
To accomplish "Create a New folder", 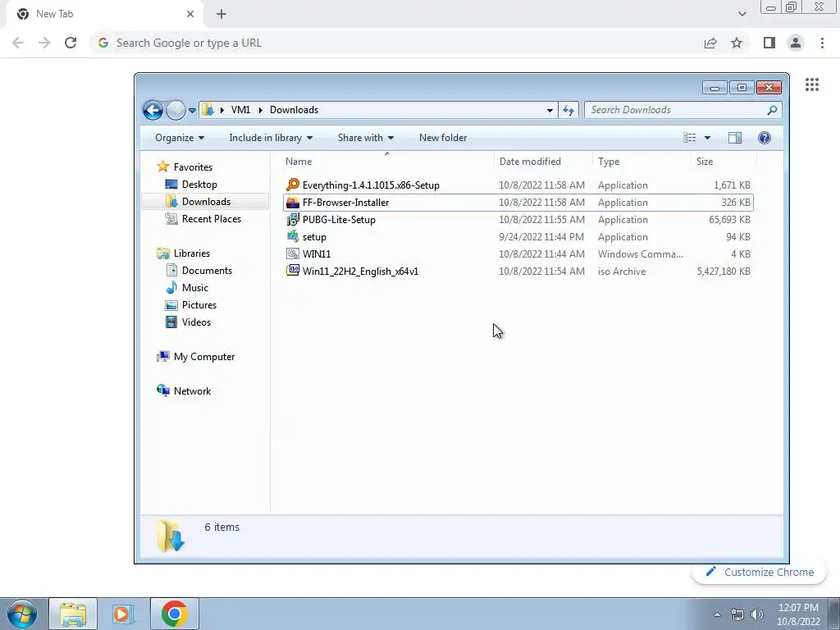I will coord(443,138).
